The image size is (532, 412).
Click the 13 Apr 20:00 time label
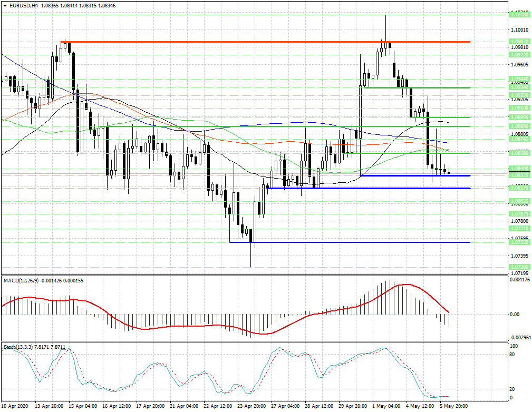click(x=49, y=406)
